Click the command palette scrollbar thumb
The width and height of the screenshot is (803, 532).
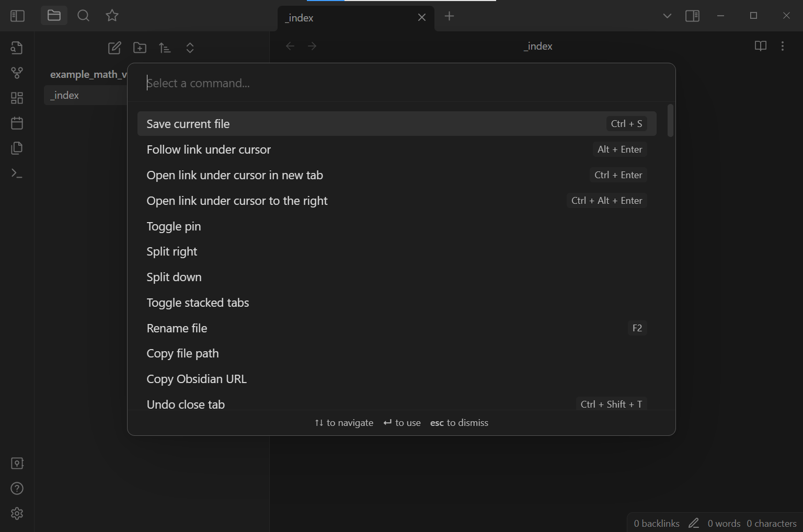[x=670, y=121]
